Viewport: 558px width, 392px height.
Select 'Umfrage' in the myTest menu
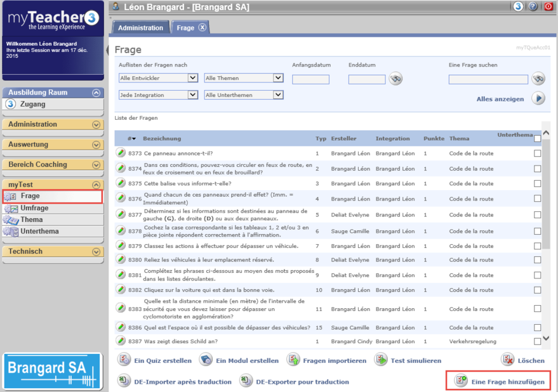(x=34, y=208)
